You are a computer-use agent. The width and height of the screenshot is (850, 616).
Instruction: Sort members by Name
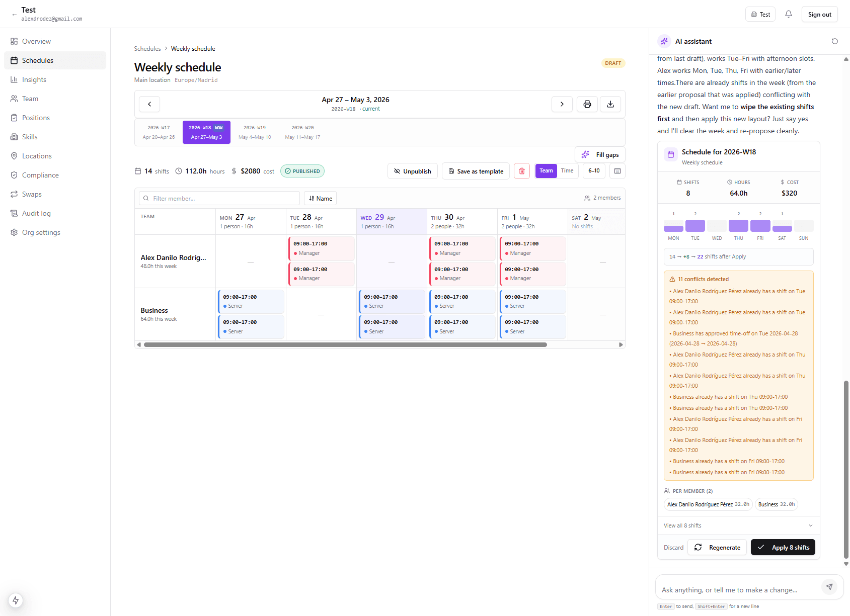coord(320,198)
